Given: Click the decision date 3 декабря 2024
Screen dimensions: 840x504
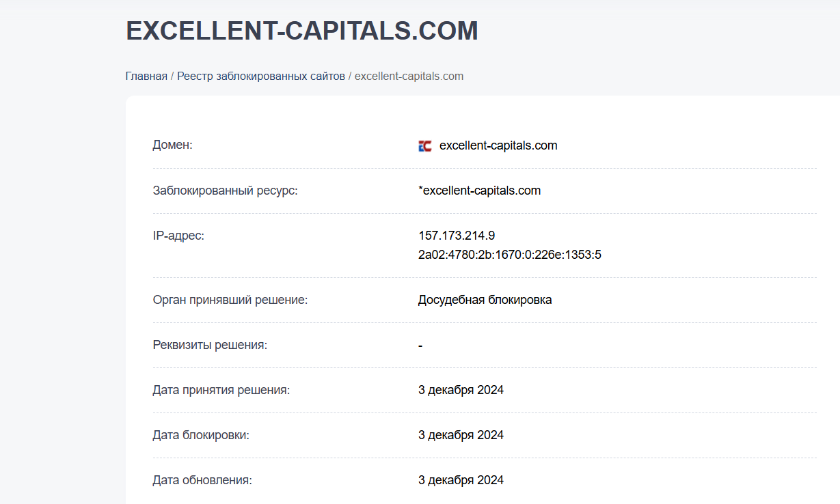Looking at the screenshot, I should 461,389.
